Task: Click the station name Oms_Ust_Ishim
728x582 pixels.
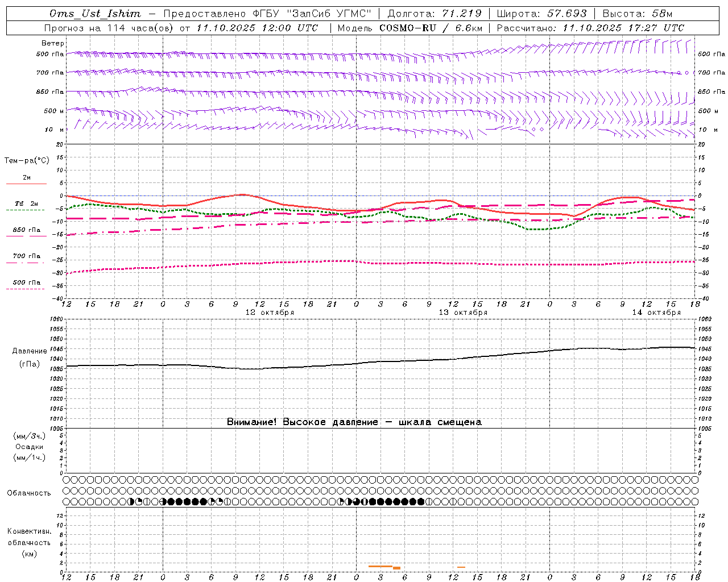Action: point(96,14)
